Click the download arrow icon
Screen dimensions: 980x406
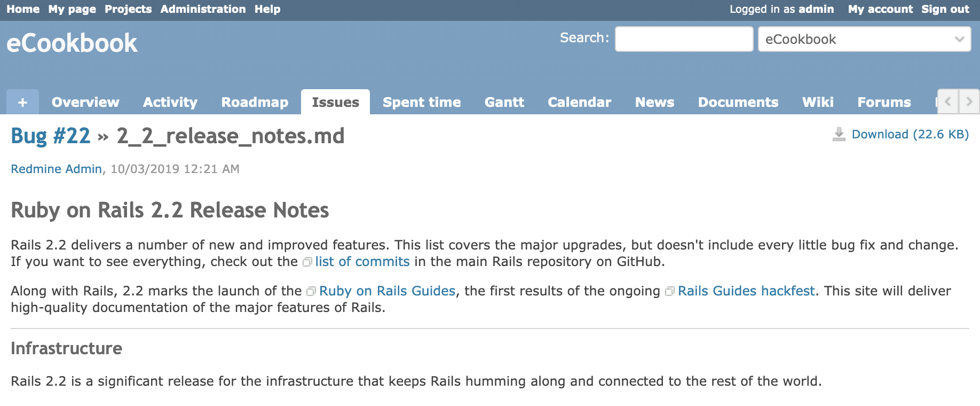pyautogui.click(x=839, y=134)
